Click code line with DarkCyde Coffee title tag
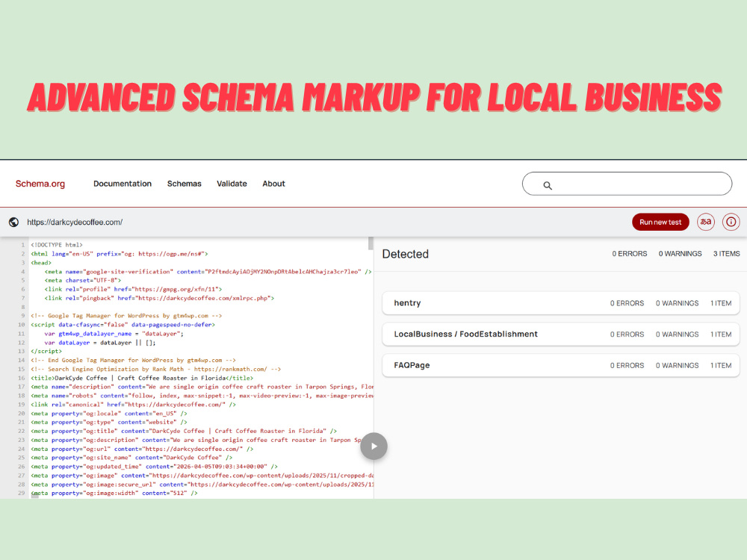 coord(142,378)
